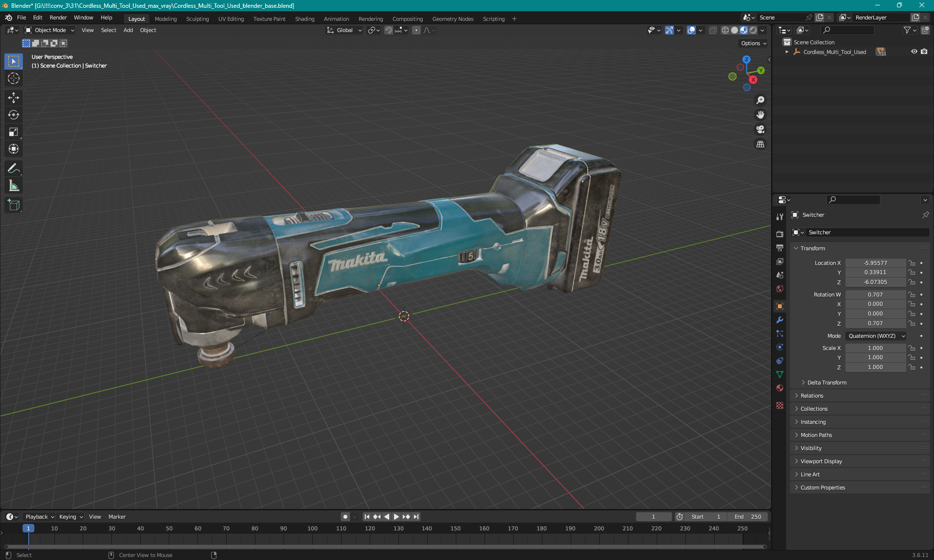Image resolution: width=934 pixels, height=560 pixels.
Task: Switch orthographic/perspective grid icon
Action: point(760,144)
